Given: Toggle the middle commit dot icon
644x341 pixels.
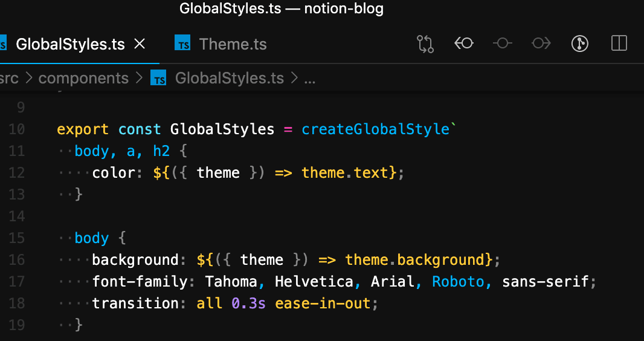Looking at the screenshot, I should pos(502,43).
